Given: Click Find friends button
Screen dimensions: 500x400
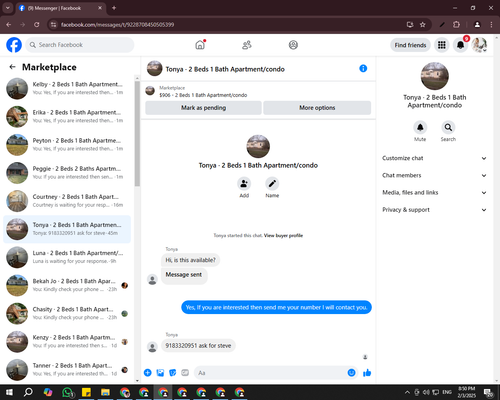Looking at the screenshot, I should 410,45.
